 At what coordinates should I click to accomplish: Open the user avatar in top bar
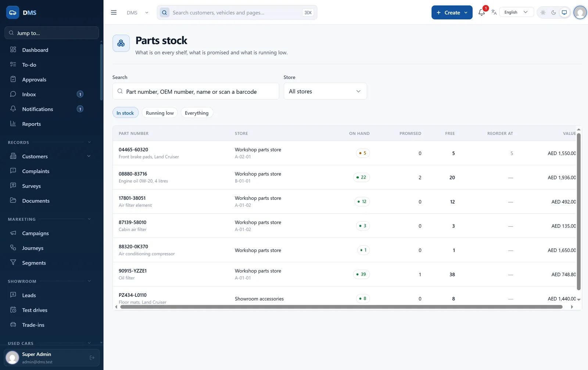580,13
